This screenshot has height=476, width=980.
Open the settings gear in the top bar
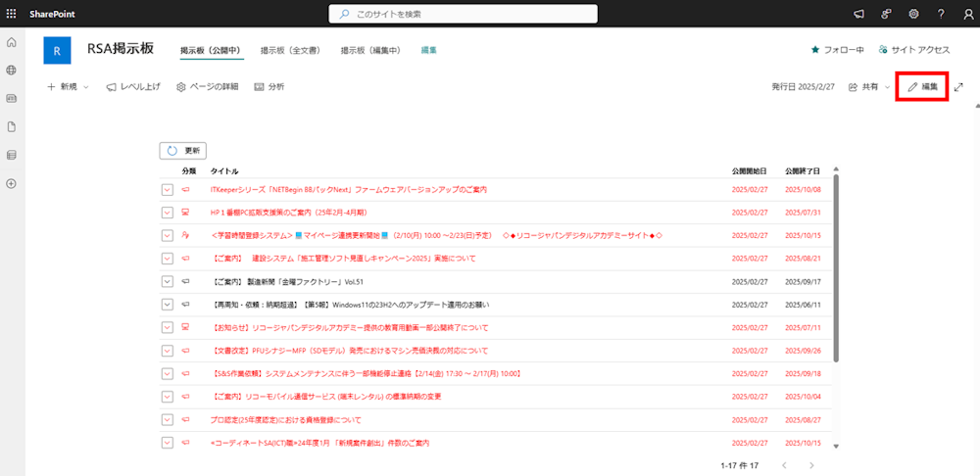click(913, 14)
